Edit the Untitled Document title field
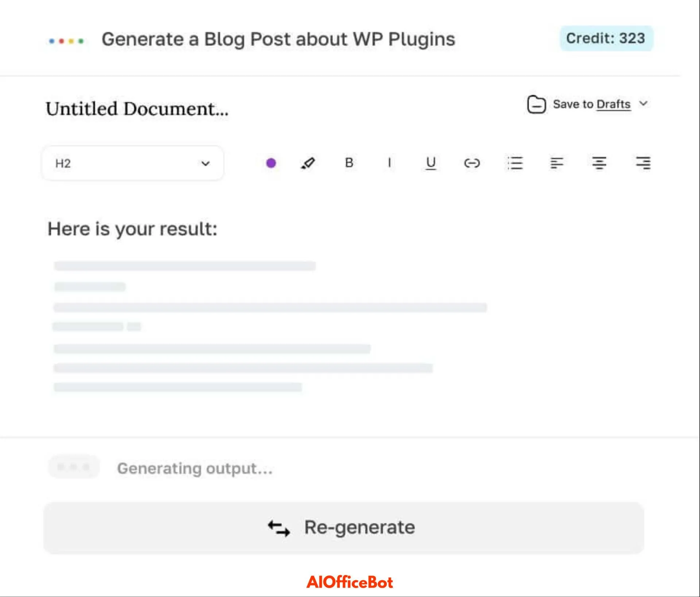Viewport: 700px width, 597px height. click(137, 109)
